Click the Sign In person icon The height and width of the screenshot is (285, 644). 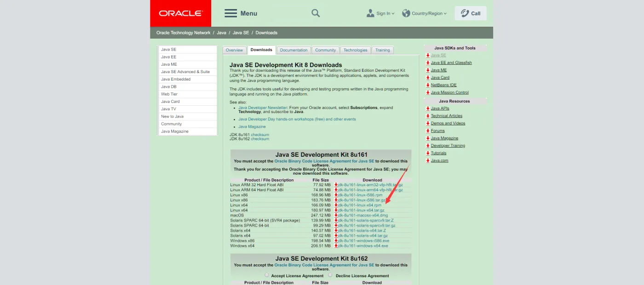(x=370, y=13)
